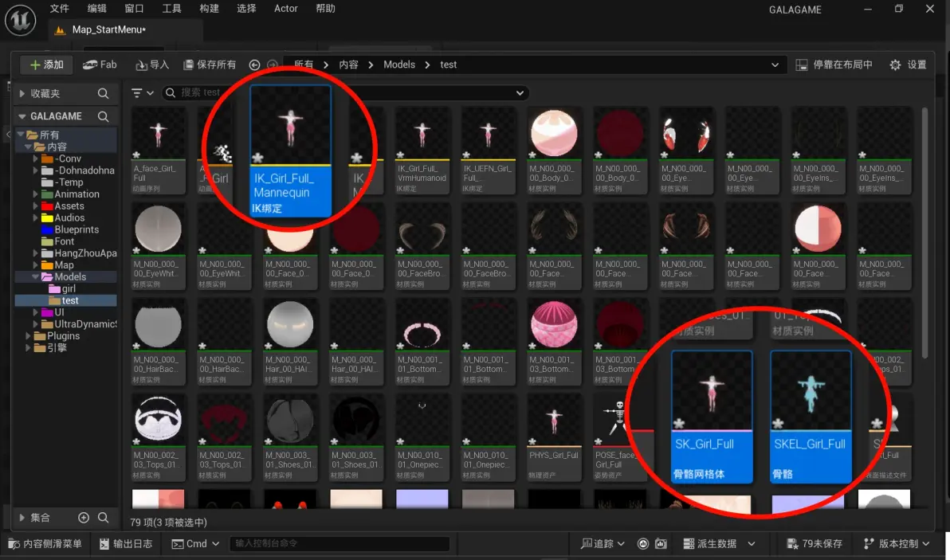Screen dimensions: 950x560
Task: Open the 输出日志 output log
Action: [125, 543]
